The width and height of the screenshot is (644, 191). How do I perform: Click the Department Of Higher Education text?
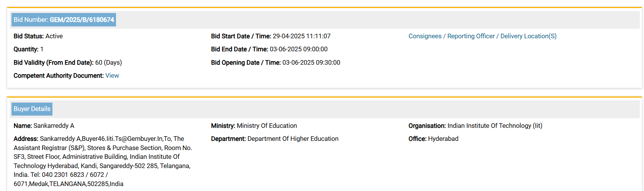(293, 139)
